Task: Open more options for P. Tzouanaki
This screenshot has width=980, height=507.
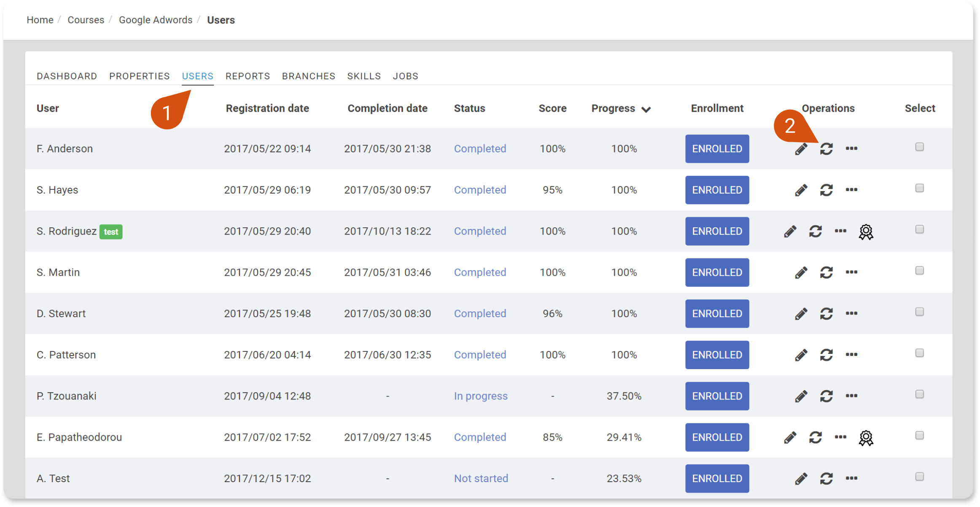Action: pos(851,396)
